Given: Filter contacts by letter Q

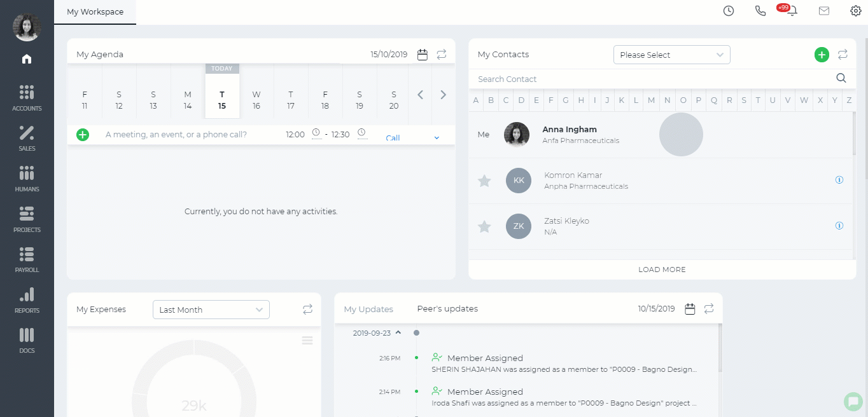Looking at the screenshot, I should click(714, 100).
